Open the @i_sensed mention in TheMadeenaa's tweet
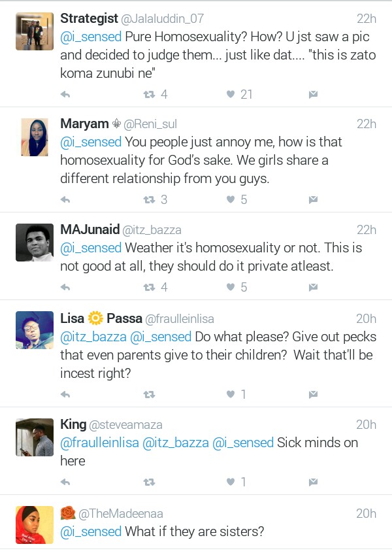The image size is (392, 557). [91, 532]
